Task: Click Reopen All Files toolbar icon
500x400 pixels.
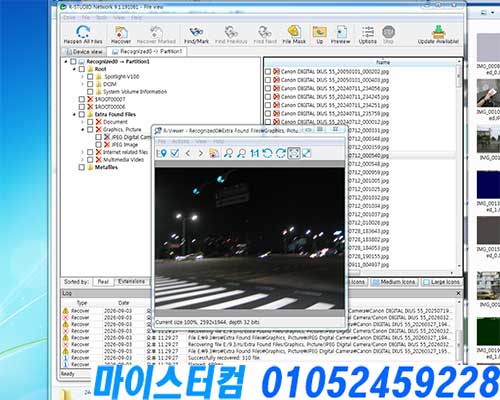Action: pos(83,34)
